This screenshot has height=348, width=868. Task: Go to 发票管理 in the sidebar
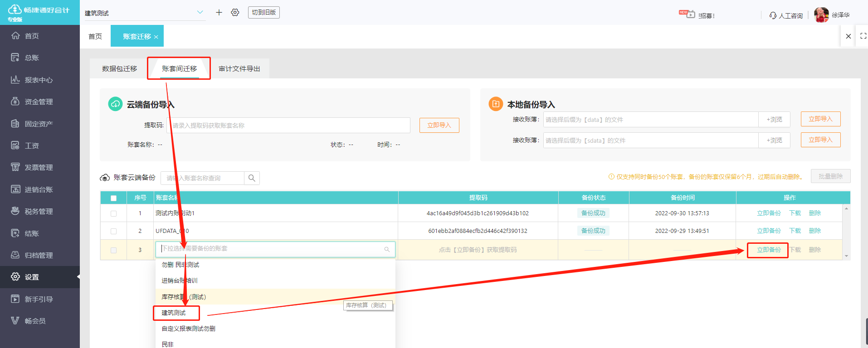click(x=39, y=168)
